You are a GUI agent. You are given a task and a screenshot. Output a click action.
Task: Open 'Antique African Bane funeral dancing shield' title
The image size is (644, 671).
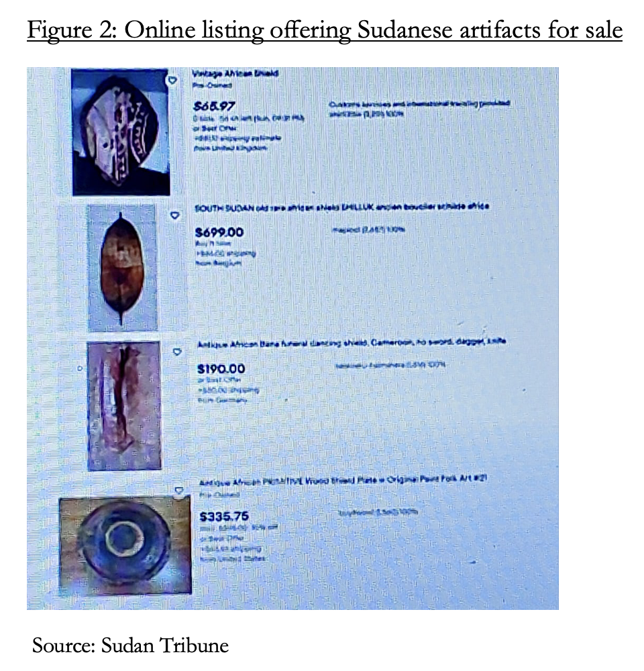352,343
